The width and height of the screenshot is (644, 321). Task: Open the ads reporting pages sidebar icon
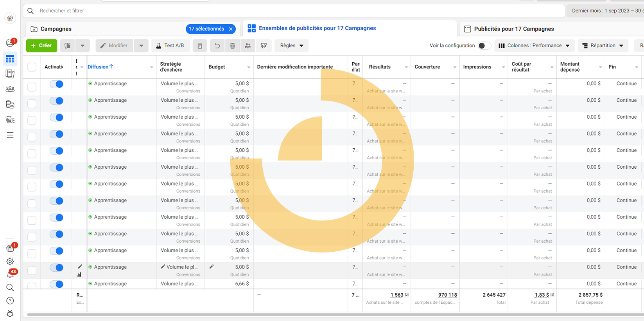(x=10, y=74)
